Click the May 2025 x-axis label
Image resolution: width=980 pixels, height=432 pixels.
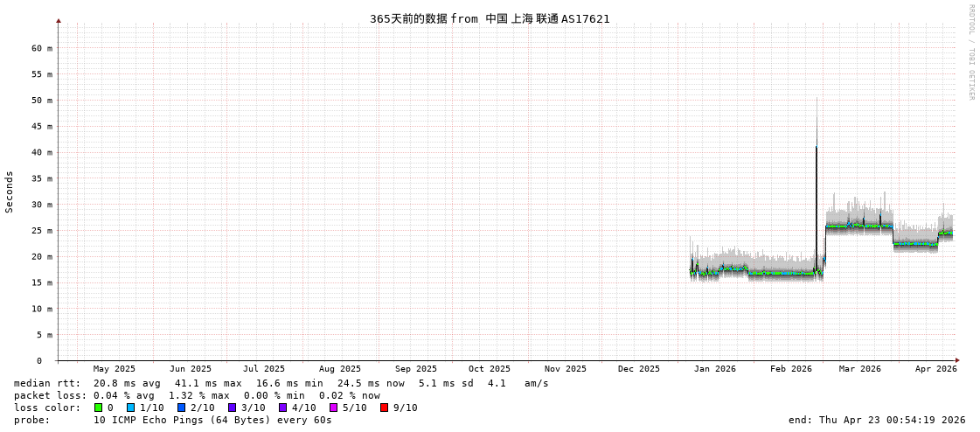(x=115, y=369)
